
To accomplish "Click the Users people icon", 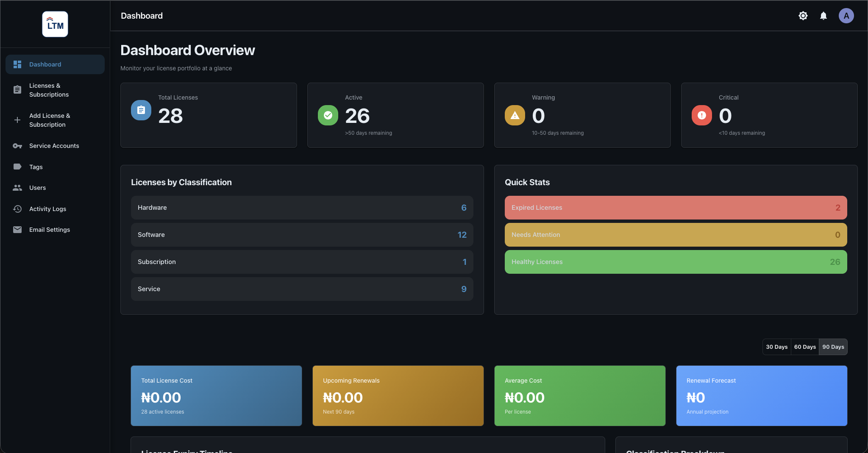I will coord(17,188).
